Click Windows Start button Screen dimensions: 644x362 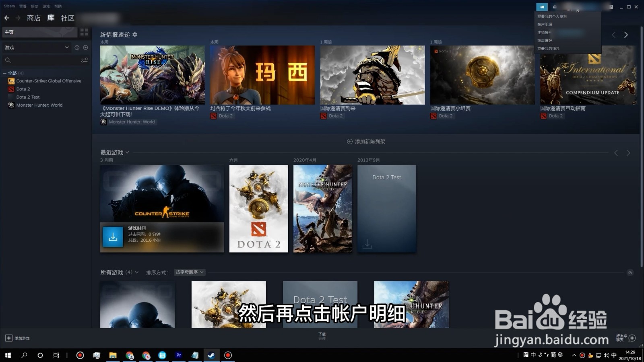tap(8, 355)
